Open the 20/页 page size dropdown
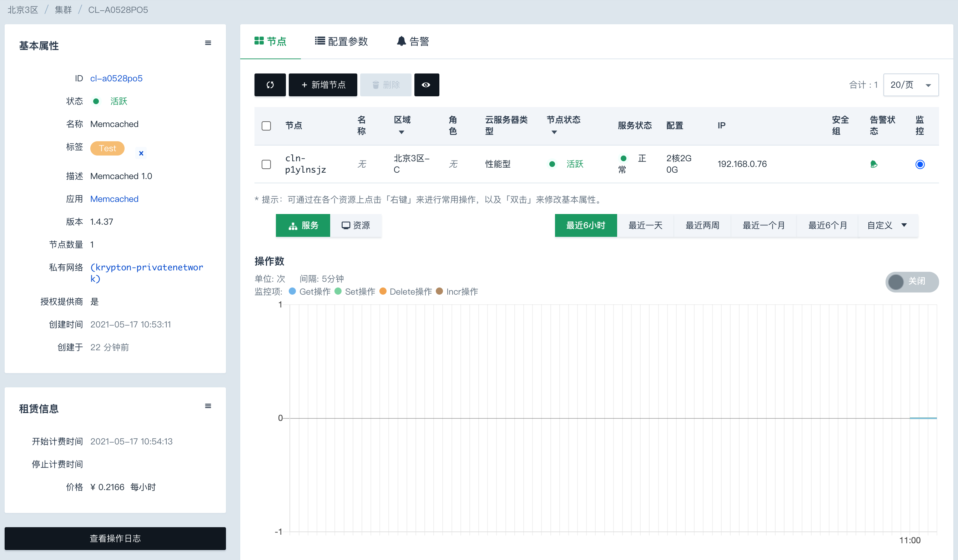This screenshot has height=560, width=958. click(911, 85)
